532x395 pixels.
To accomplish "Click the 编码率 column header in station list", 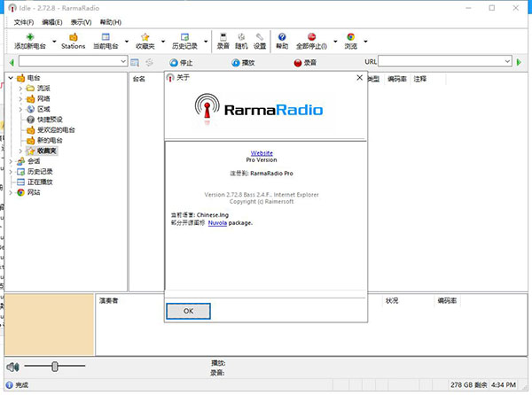I will (397, 79).
